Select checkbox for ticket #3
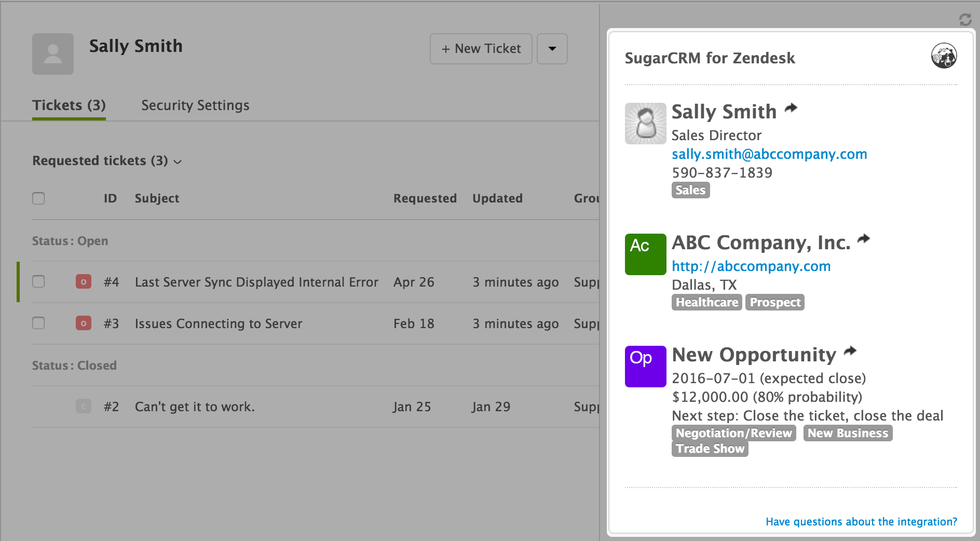Screen dimensions: 980x541 (x=38, y=323)
